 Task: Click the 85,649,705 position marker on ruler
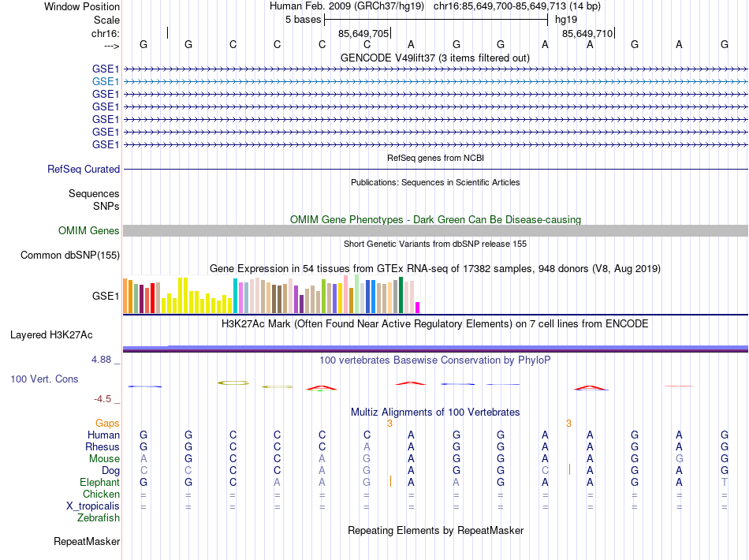coord(363,33)
